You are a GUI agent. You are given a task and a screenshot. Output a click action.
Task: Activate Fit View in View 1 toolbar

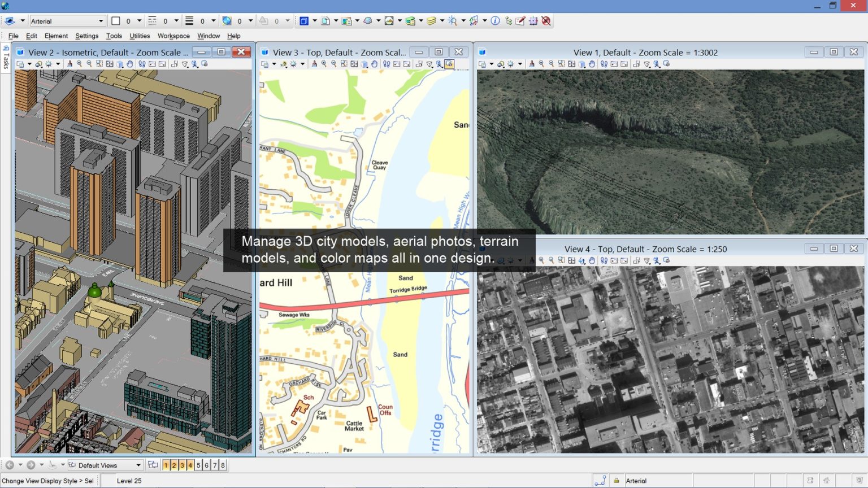coord(572,64)
